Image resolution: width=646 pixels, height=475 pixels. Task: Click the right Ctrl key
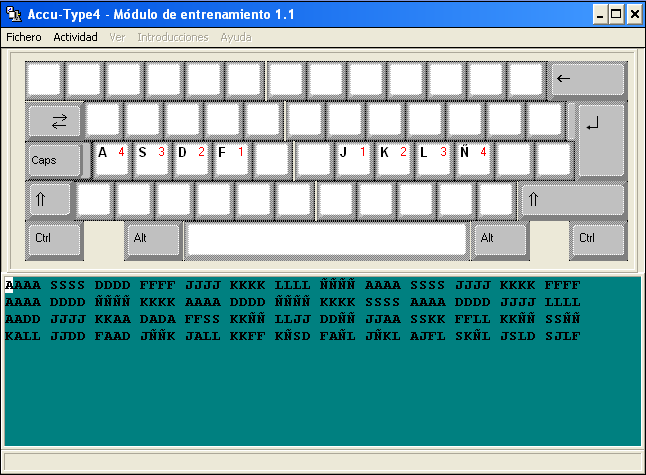click(598, 239)
